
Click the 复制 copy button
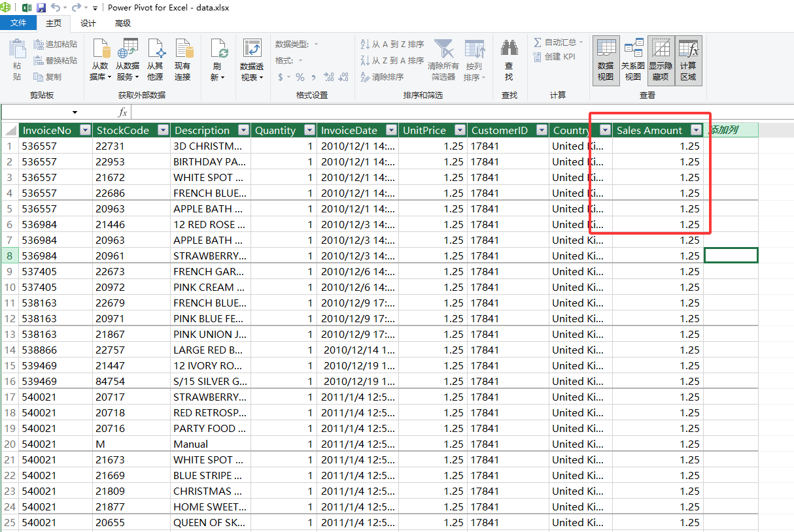pos(47,76)
